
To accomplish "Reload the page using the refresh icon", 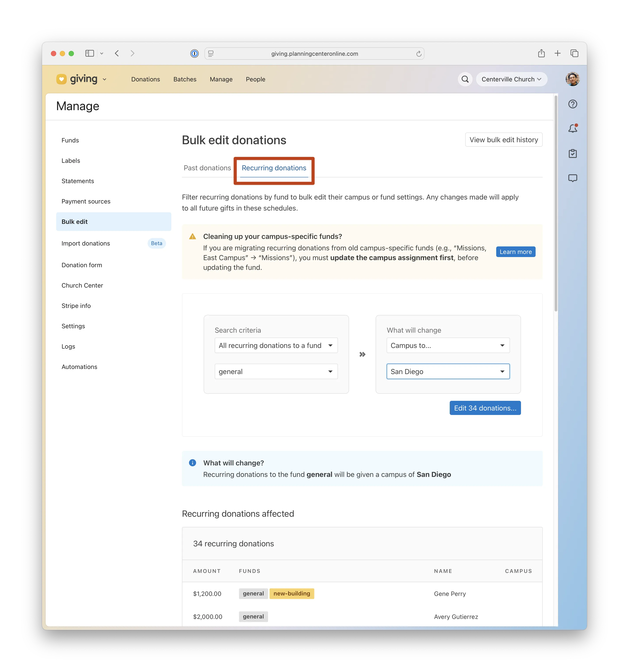I will 419,54.
